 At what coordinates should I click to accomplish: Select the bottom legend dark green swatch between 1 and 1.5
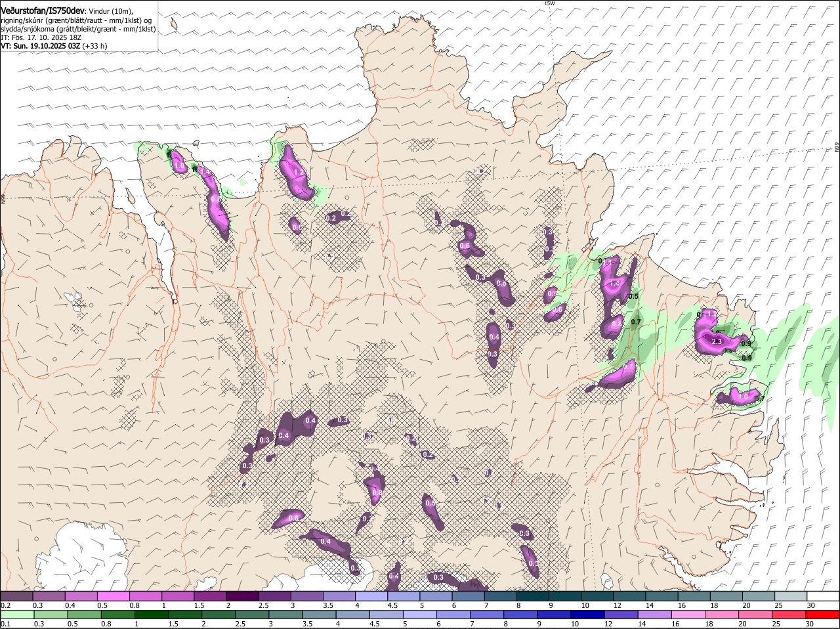(151, 615)
